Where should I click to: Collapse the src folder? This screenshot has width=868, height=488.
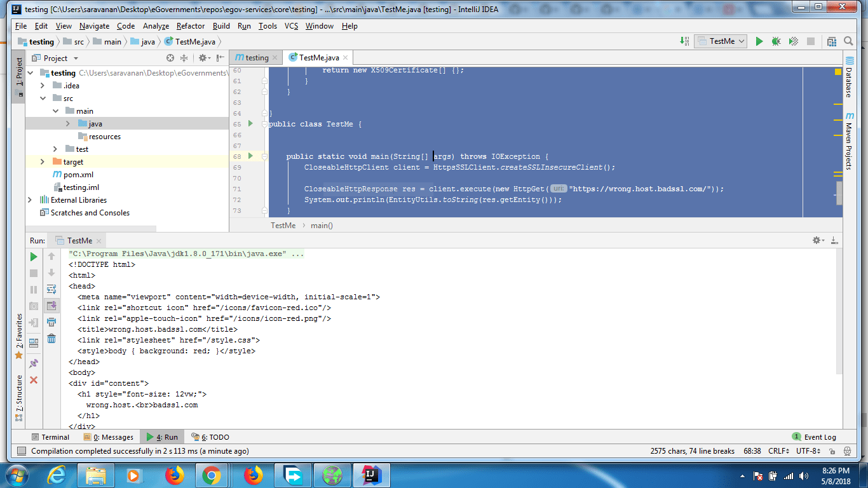point(43,98)
